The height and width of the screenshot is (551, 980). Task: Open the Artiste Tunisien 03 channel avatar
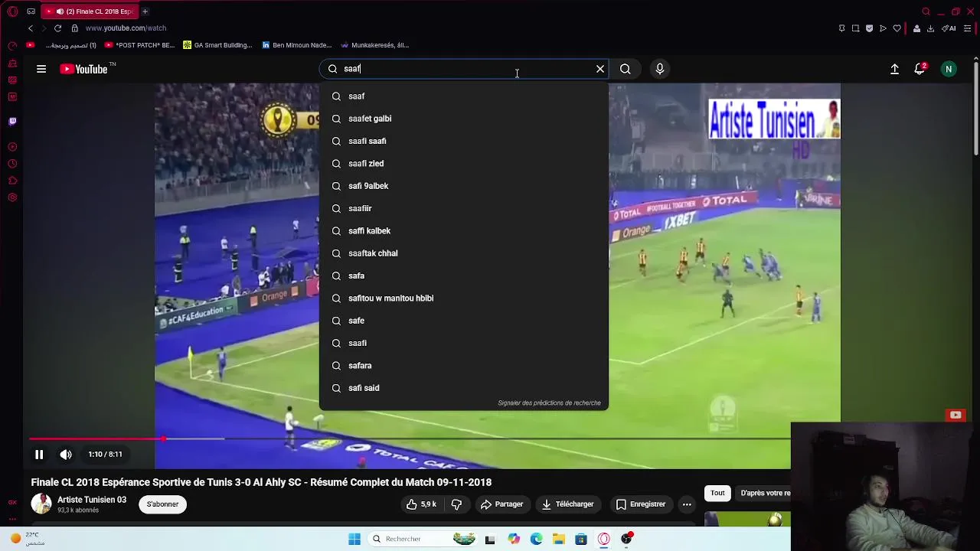(41, 504)
